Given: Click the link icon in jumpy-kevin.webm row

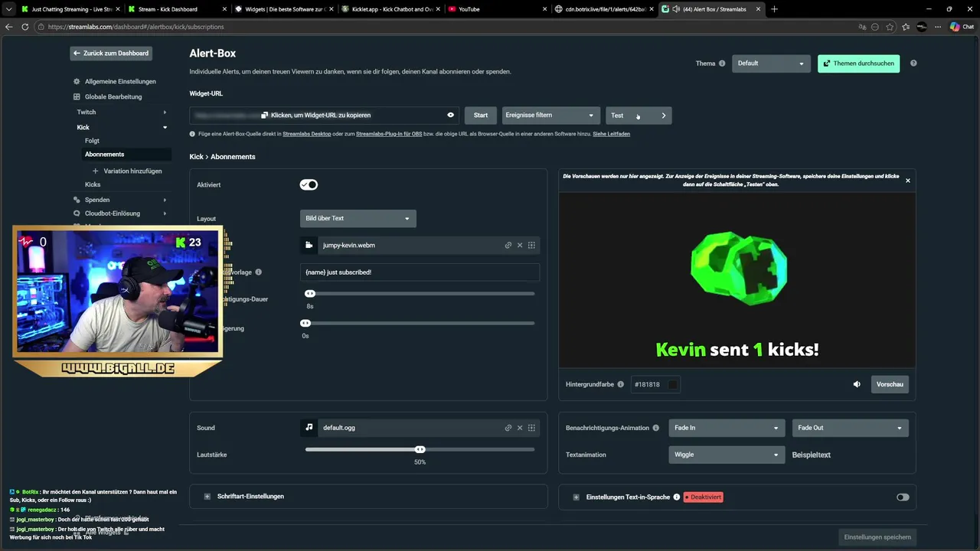Looking at the screenshot, I should pyautogui.click(x=508, y=246).
